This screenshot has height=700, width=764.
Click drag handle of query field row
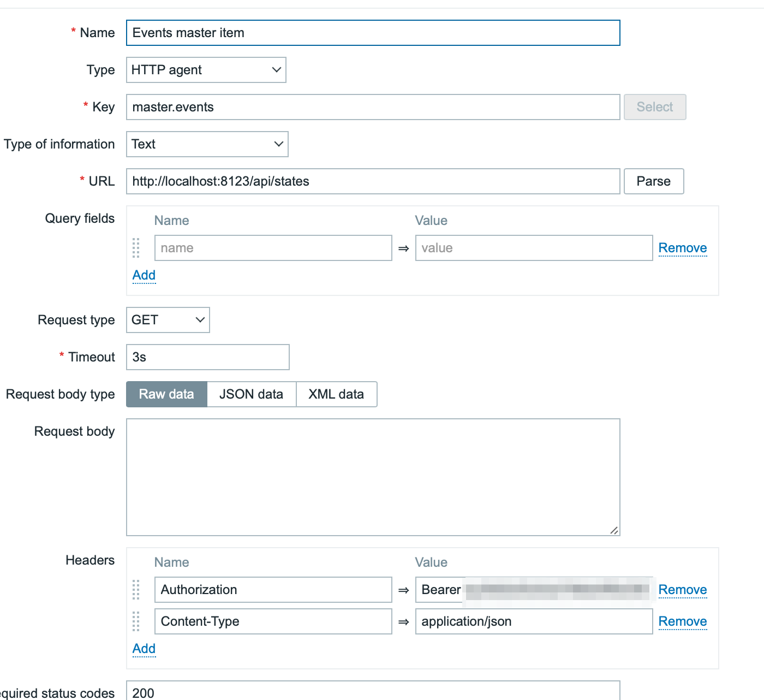click(x=136, y=248)
